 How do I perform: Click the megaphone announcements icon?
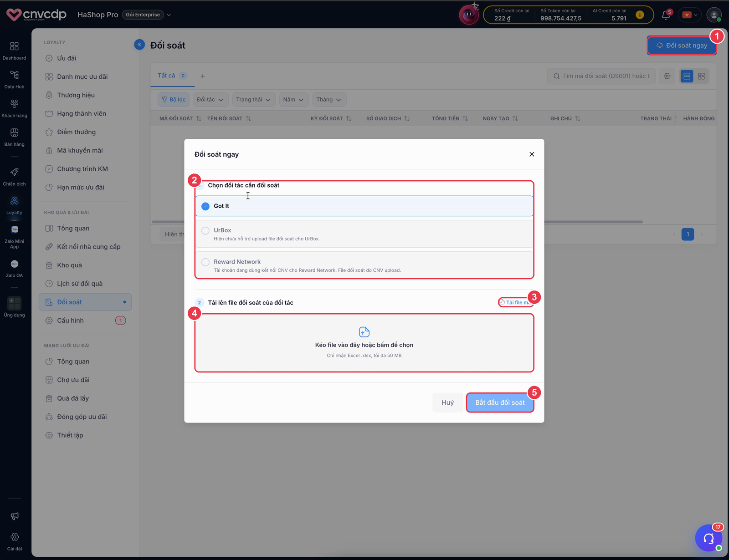(x=15, y=516)
